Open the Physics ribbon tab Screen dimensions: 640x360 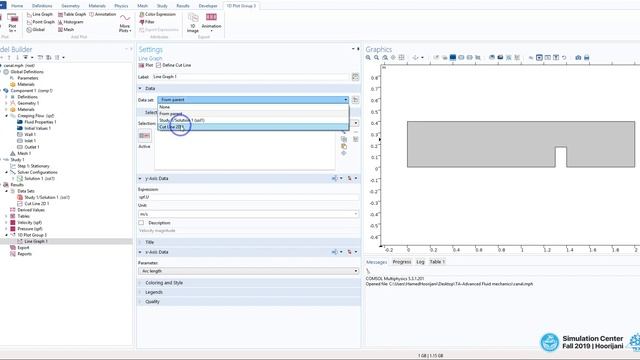pos(121,6)
